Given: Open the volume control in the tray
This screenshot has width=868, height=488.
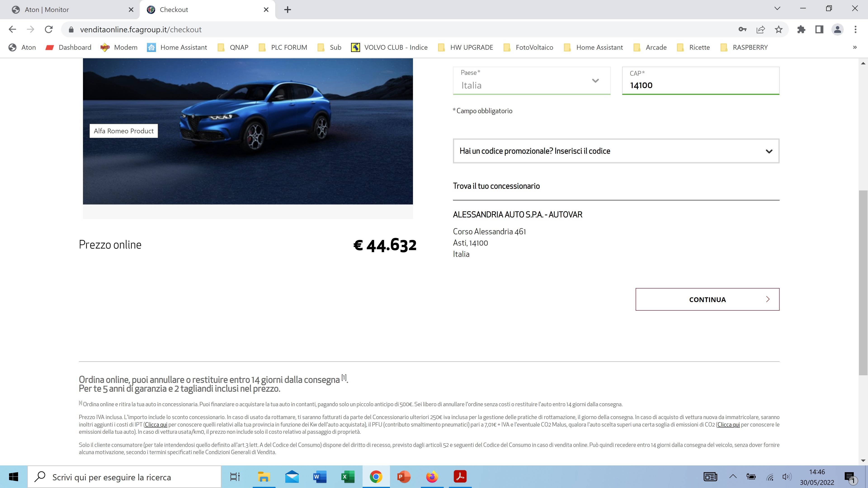Looking at the screenshot, I should pos(787,476).
